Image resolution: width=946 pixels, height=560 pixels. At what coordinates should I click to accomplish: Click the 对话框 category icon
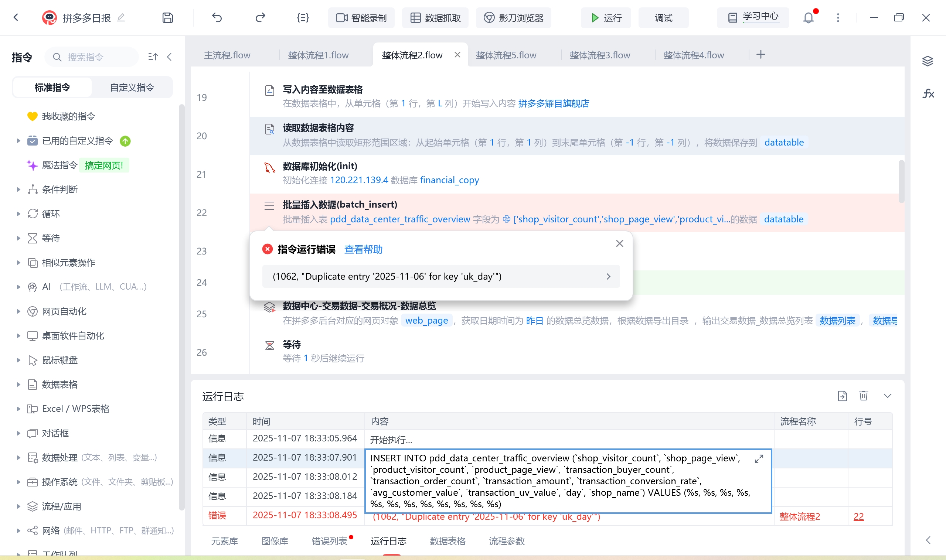(x=33, y=433)
